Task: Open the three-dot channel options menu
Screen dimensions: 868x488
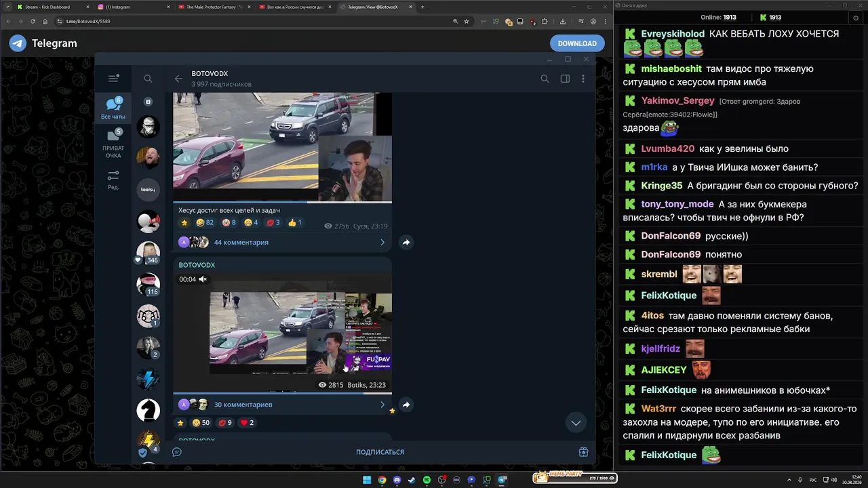Action: click(x=583, y=79)
